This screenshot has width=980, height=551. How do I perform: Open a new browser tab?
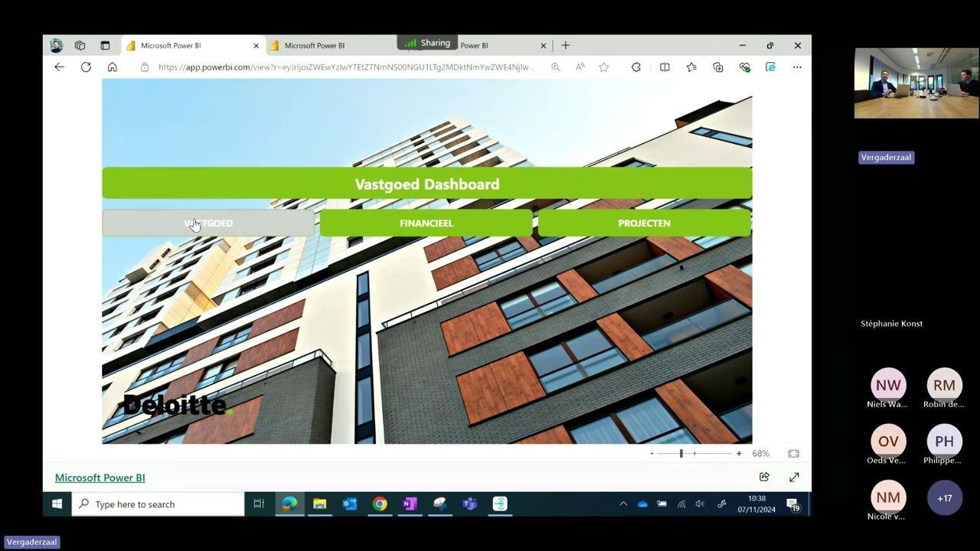tap(566, 45)
